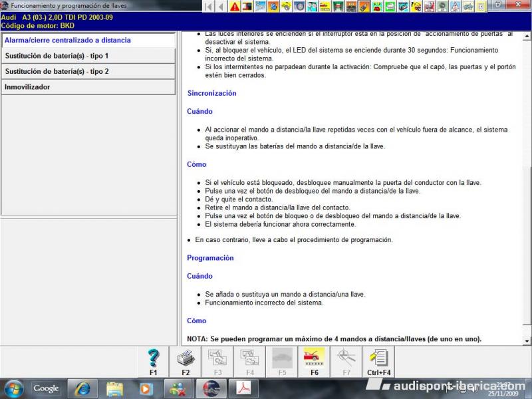Click the Sincronización heading

coord(211,93)
